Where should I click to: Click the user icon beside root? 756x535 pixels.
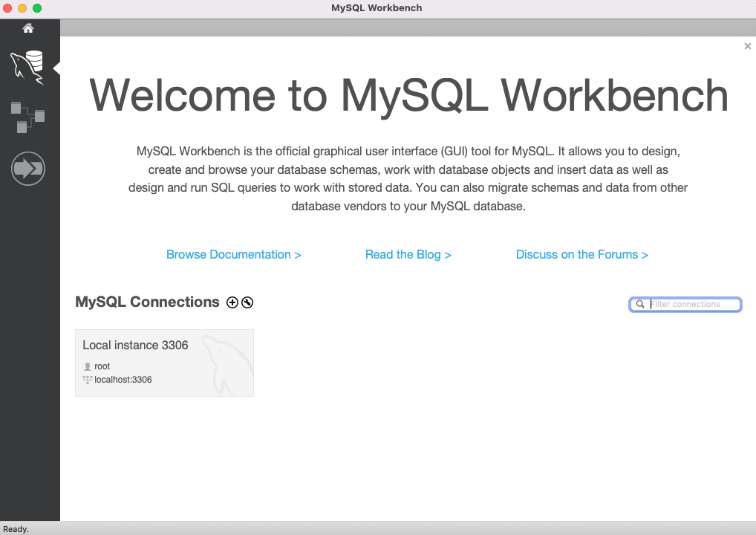coord(88,366)
